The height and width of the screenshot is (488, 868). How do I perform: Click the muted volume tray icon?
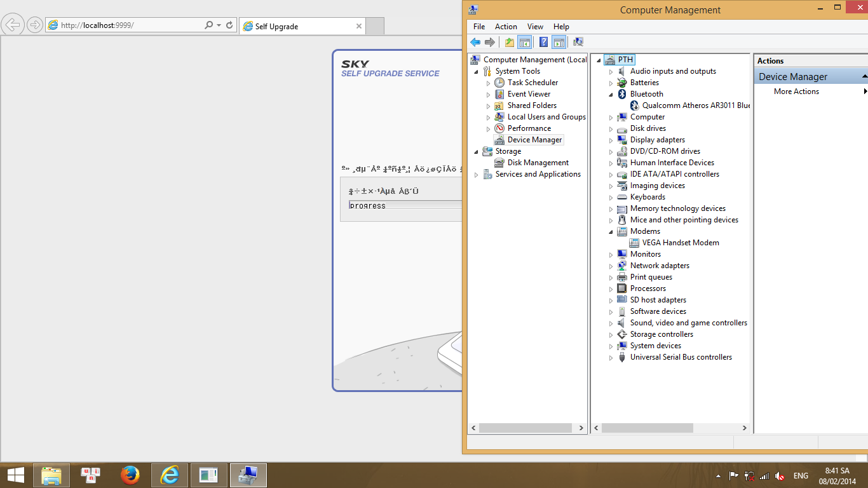point(780,475)
